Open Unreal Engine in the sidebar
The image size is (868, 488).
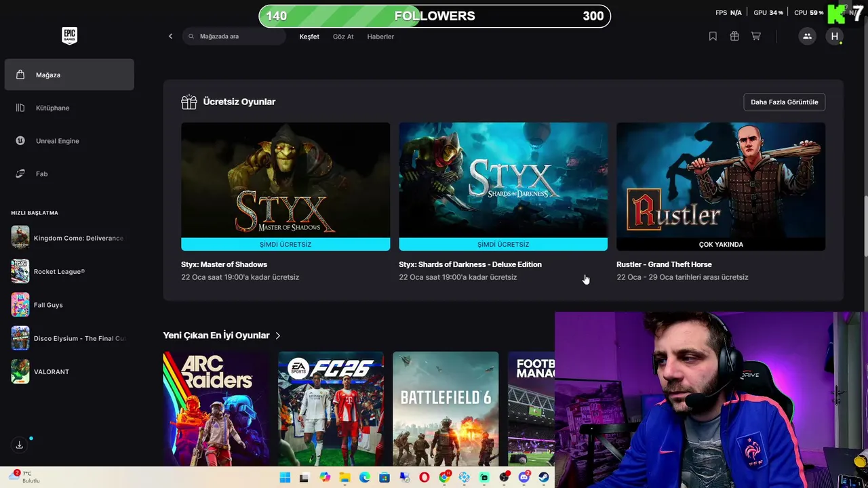[x=69, y=141]
